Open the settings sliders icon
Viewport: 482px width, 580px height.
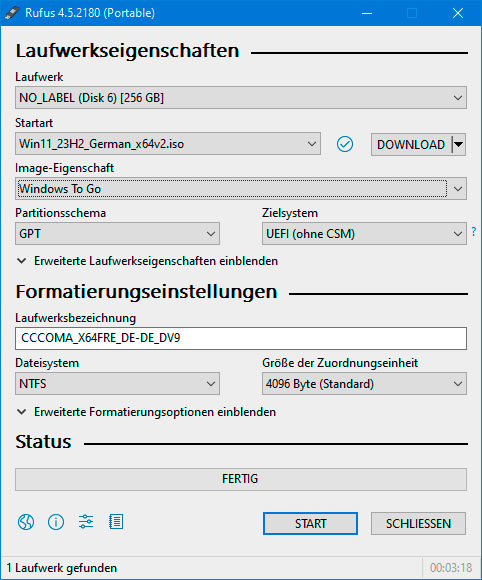(86, 522)
